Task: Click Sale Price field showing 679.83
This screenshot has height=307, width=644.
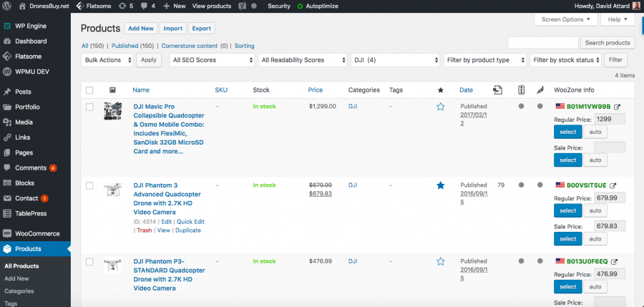Action: click(x=610, y=226)
